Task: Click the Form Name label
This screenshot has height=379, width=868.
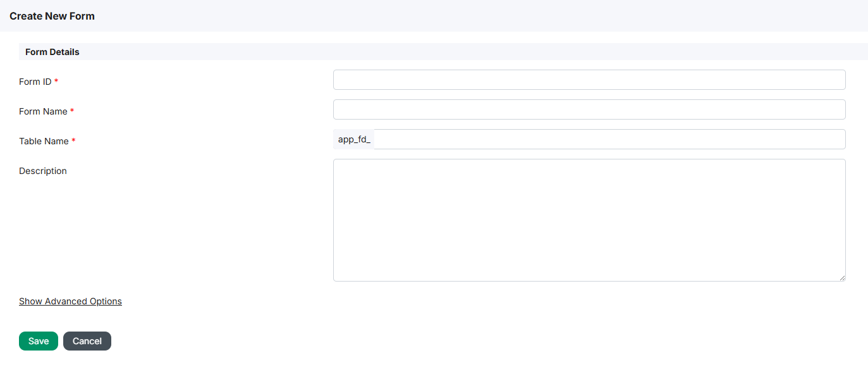Action: 43,111
